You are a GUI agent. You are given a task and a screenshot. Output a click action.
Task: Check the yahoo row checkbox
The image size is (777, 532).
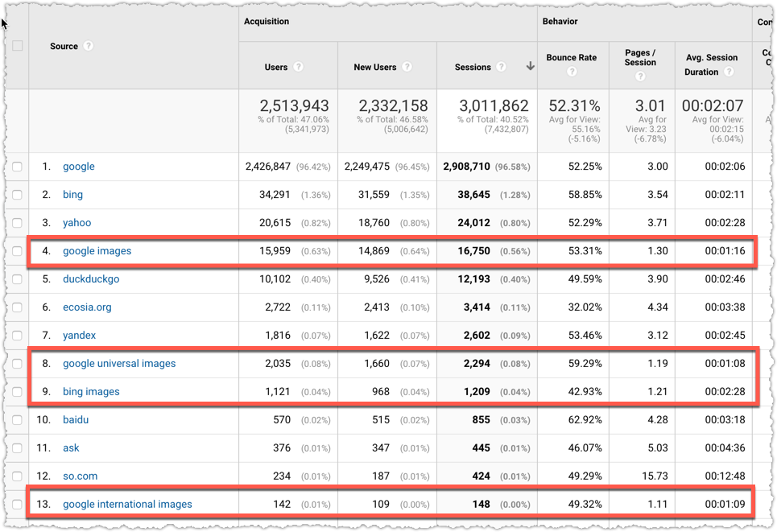pyautogui.click(x=18, y=223)
